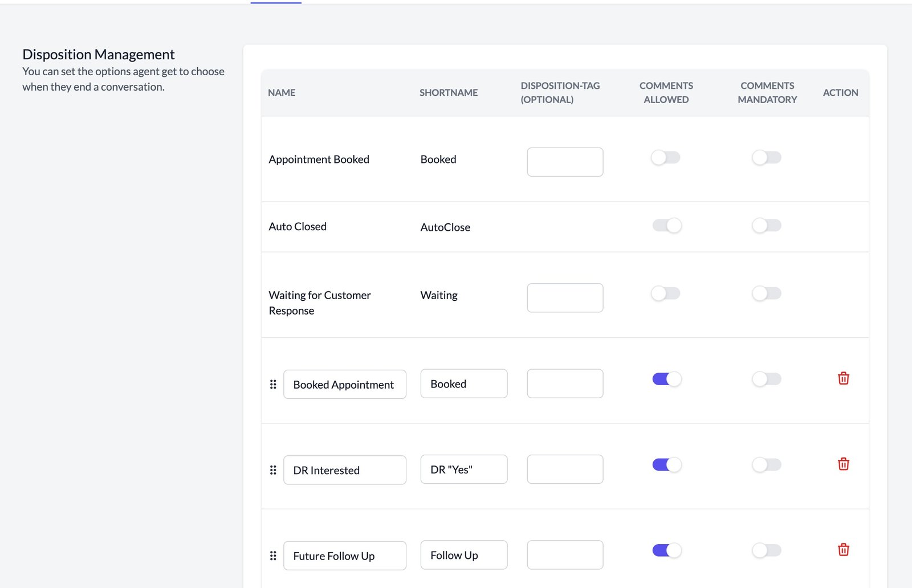Click disposition-tag field for Appointment Booked
Viewport: 912px width, 588px height.
(x=565, y=162)
